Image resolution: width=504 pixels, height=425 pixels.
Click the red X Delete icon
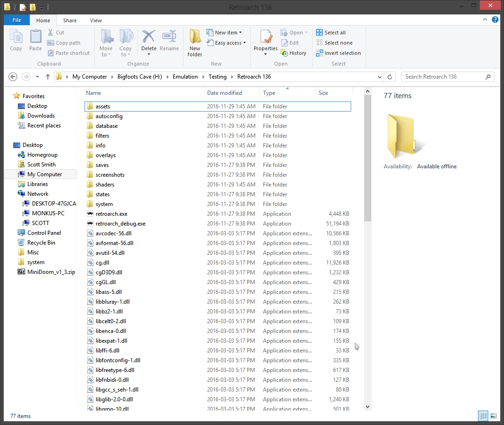pos(149,36)
